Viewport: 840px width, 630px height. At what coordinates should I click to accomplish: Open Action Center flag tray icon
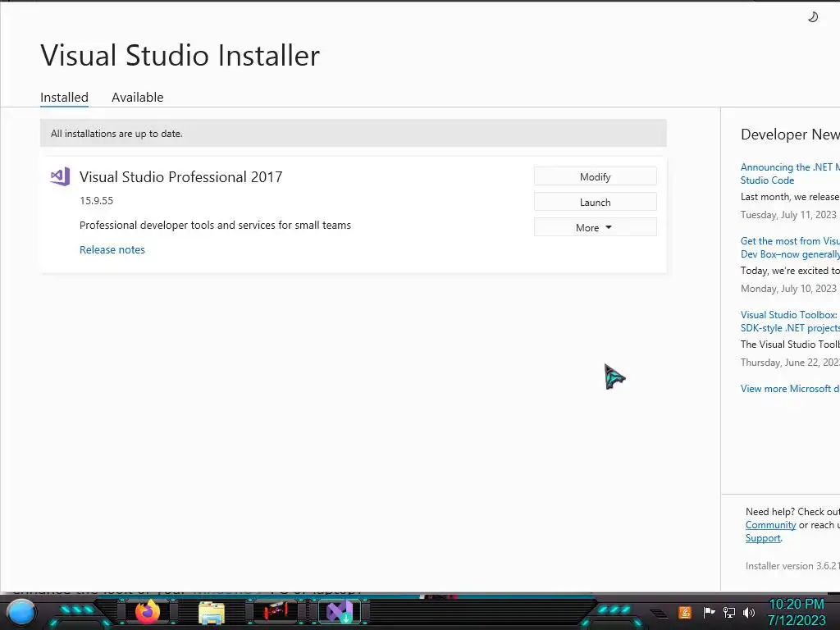coord(710,612)
